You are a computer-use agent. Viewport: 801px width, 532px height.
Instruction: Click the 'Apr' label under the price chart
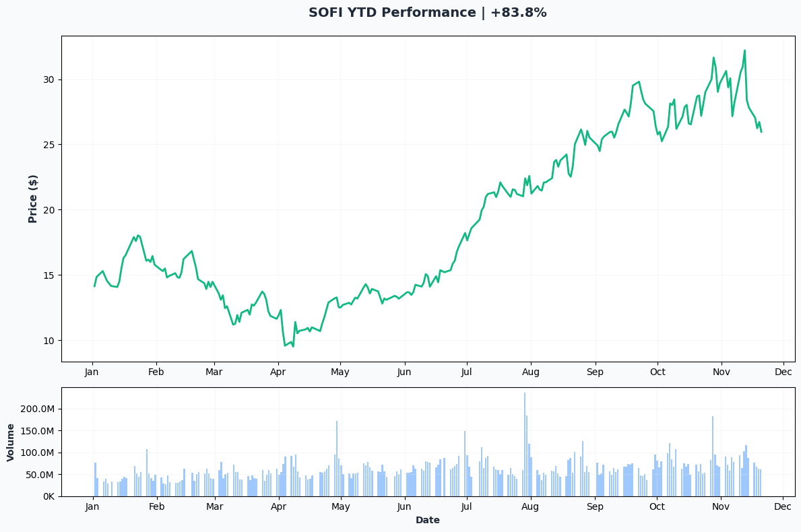[278, 372]
